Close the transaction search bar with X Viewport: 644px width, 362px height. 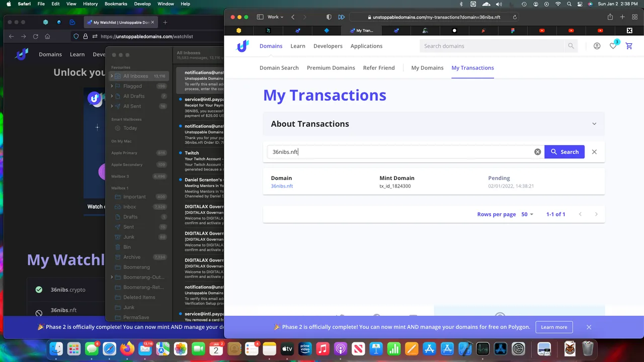pyautogui.click(x=594, y=152)
